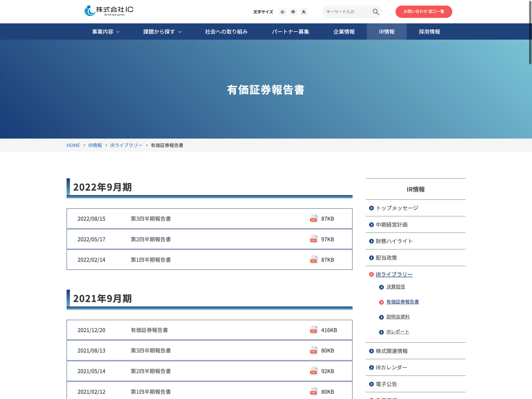Click arrow icon beside 決算短信
This screenshot has width=532, height=399.
pyautogui.click(x=381, y=287)
